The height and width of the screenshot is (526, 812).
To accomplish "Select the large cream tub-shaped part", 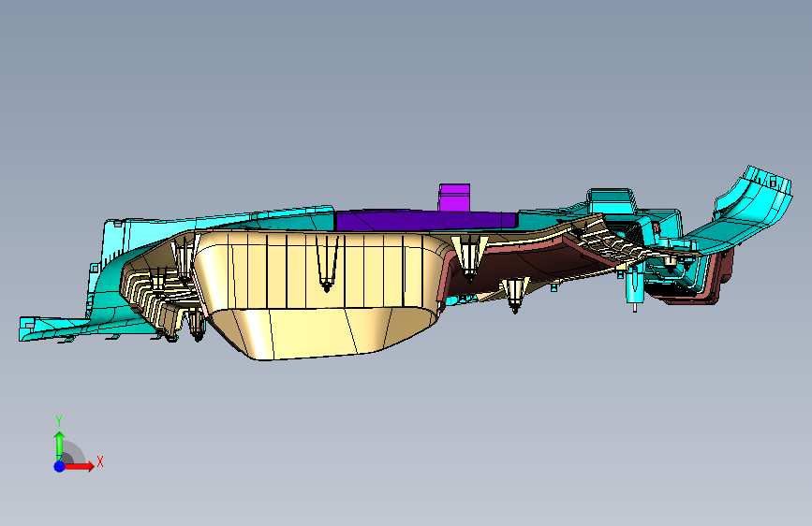I will [317, 296].
